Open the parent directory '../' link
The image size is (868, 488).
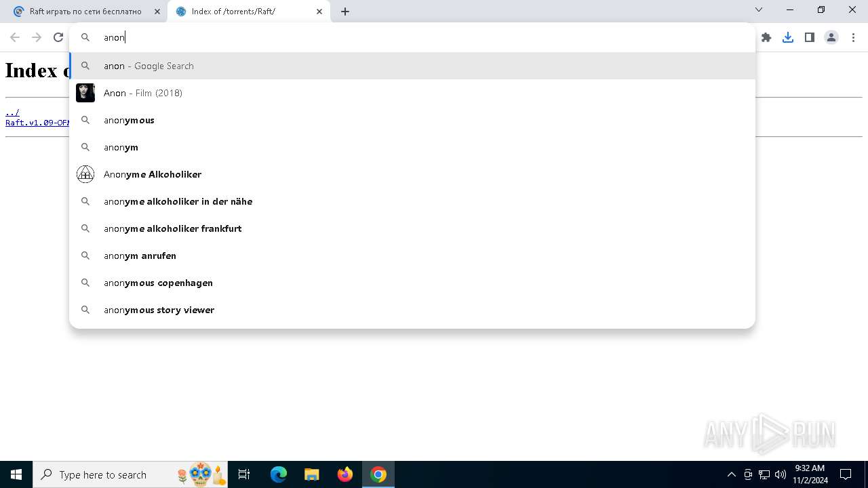pos(12,113)
